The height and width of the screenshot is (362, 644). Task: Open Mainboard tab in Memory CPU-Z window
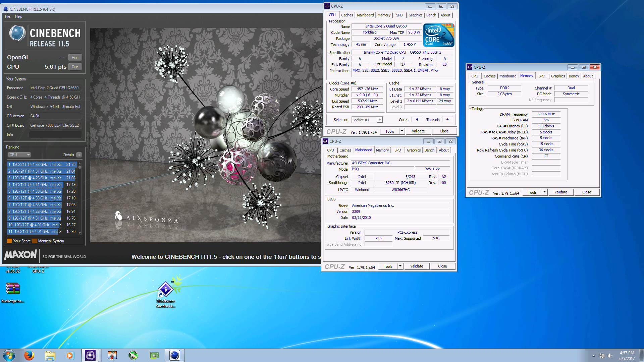508,76
